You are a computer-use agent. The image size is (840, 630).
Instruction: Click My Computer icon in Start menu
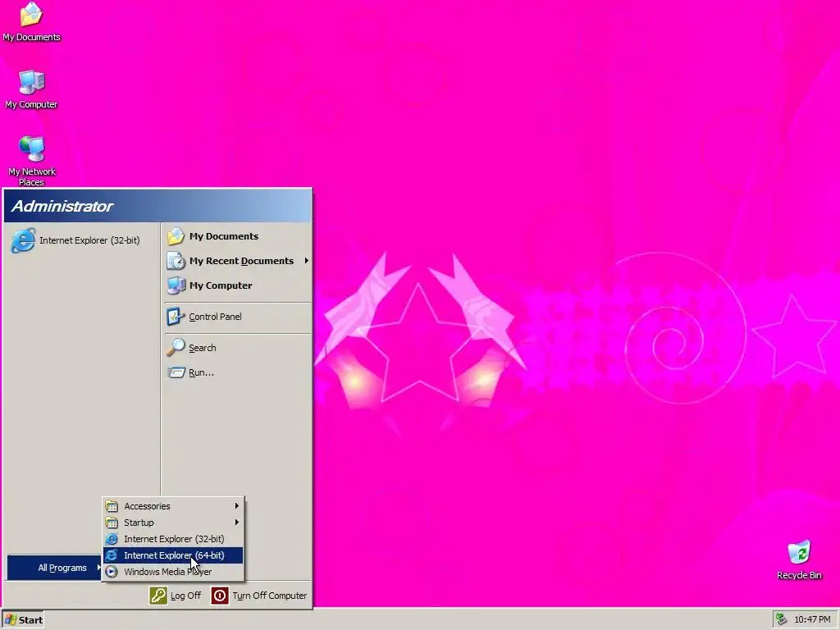pyautogui.click(x=176, y=285)
